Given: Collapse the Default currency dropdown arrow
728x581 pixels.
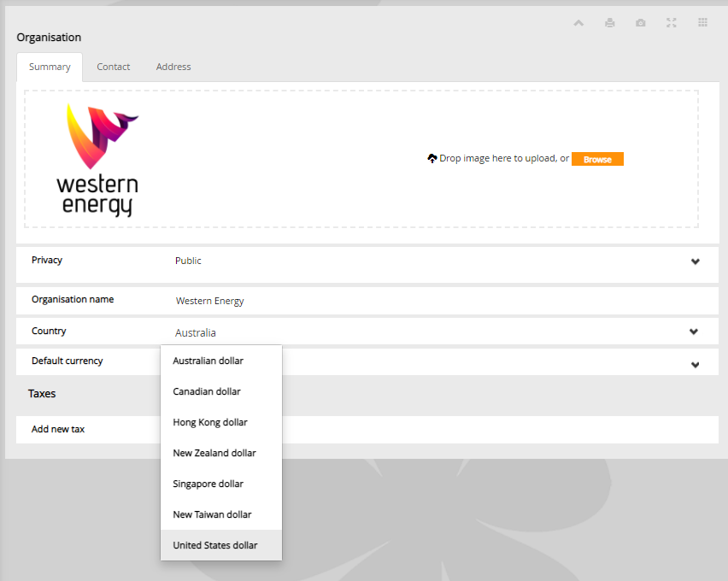Looking at the screenshot, I should (695, 365).
